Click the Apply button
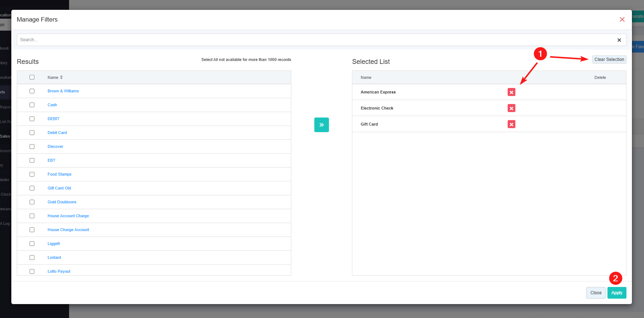The width and height of the screenshot is (644, 318). (617, 293)
